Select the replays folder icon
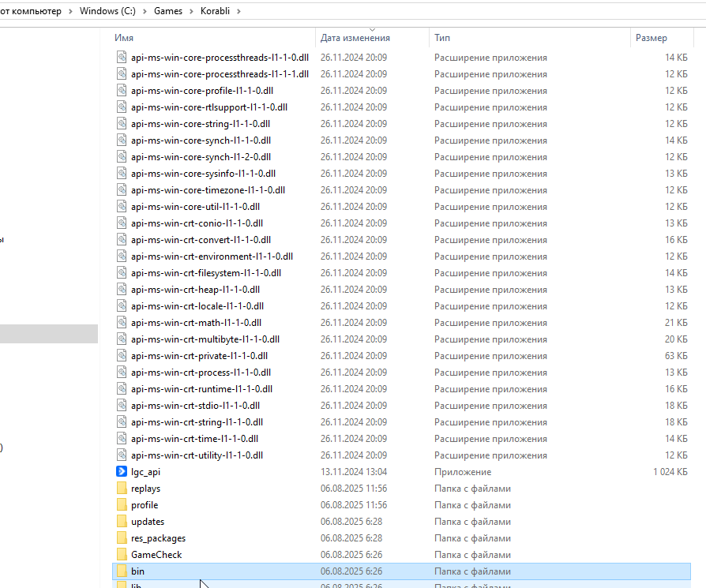 click(121, 489)
